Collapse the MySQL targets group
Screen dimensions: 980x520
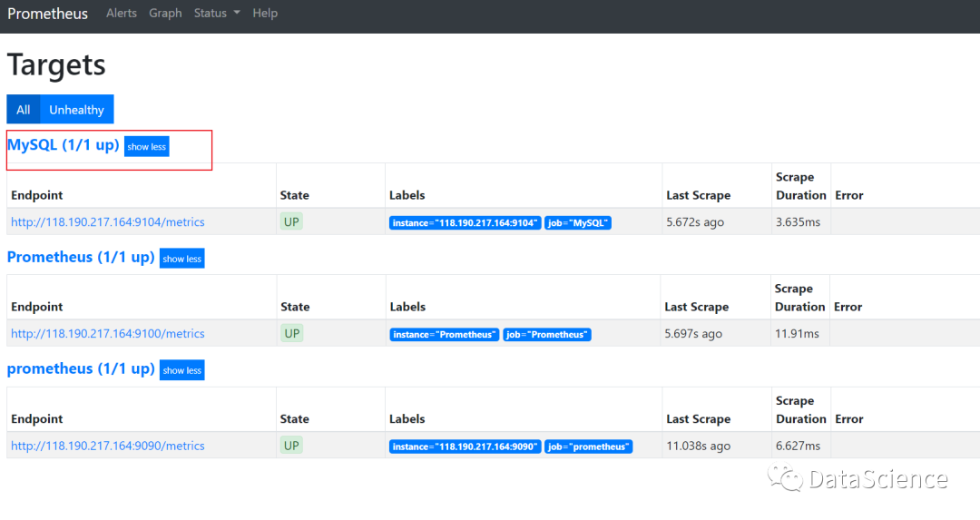[147, 147]
